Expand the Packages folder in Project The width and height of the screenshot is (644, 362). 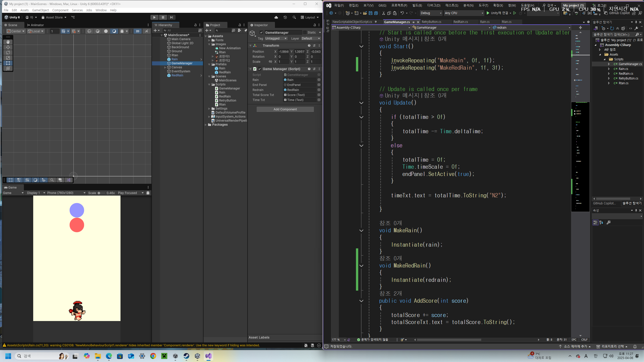pyautogui.click(x=206, y=125)
